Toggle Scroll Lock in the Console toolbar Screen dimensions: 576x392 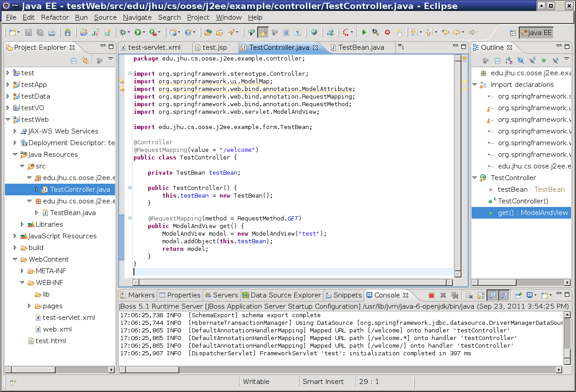pyautogui.click(x=481, y=295)
